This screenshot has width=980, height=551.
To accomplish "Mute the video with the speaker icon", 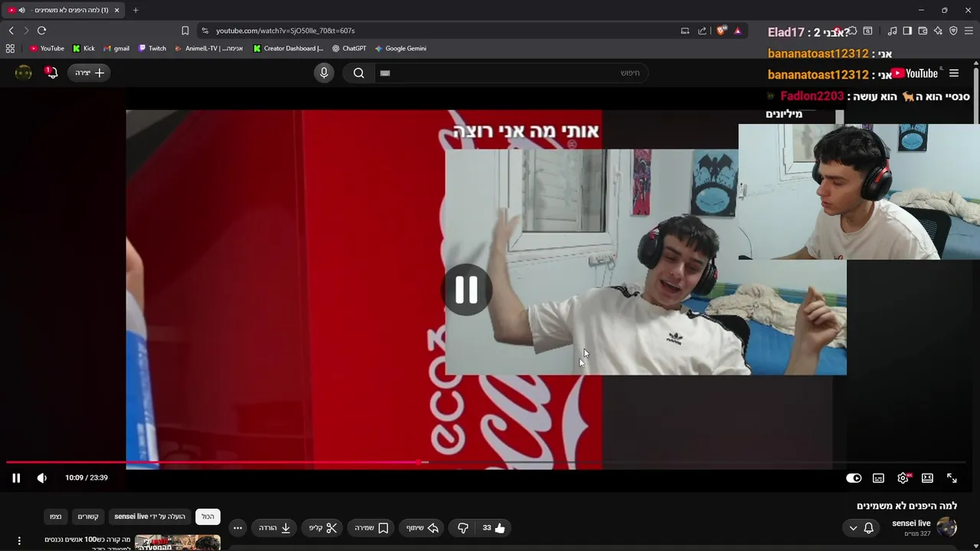I will pyautogui.click(x=41, y=478).
